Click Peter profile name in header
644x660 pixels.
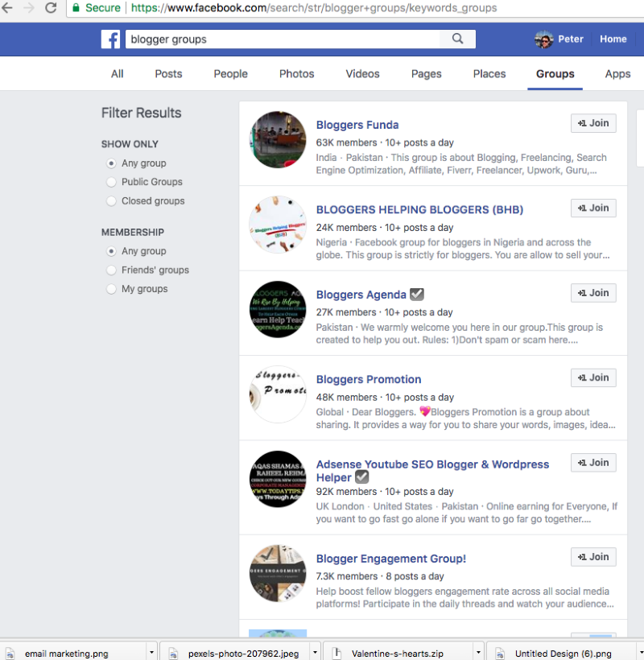571,39
